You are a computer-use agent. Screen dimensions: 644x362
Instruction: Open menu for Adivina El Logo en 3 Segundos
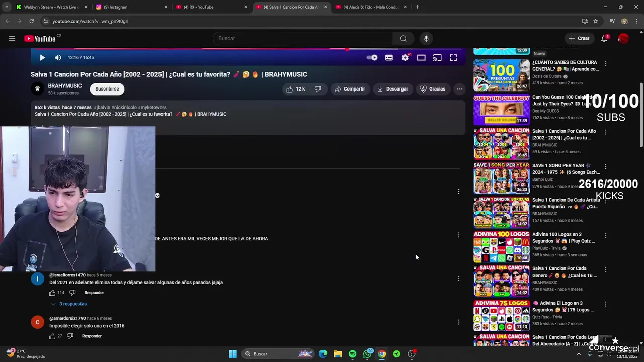point(606,304)
